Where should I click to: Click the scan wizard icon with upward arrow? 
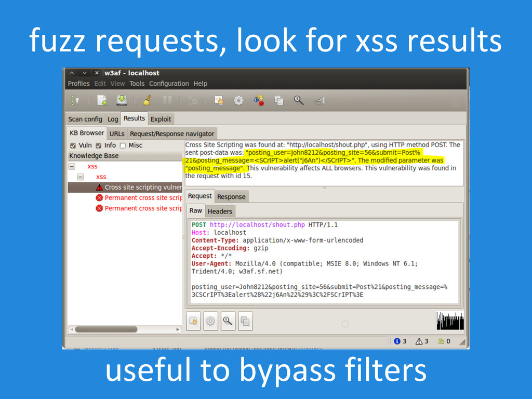76,100
